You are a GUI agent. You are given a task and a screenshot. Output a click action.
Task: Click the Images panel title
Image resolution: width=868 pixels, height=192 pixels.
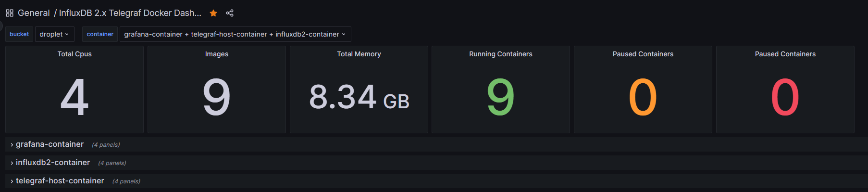(217, 54)
